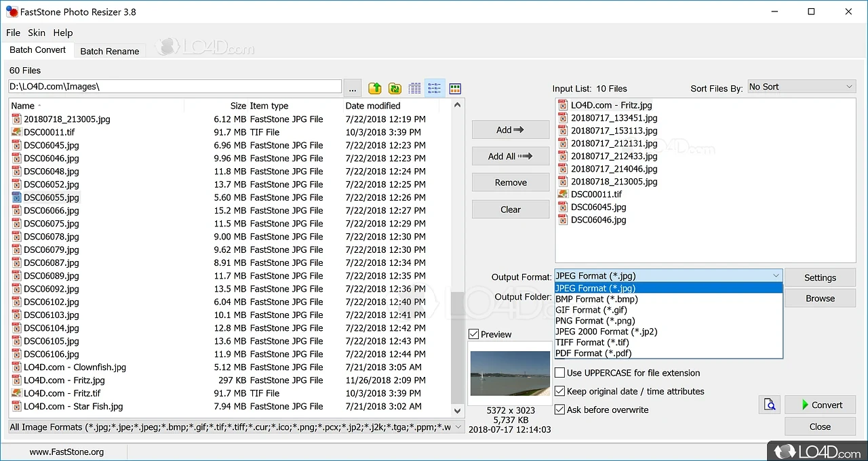Screen dimensions: 868x461
Task: Click icon of LO4D.com - Fritz.tif
Action: pos(17,393)
